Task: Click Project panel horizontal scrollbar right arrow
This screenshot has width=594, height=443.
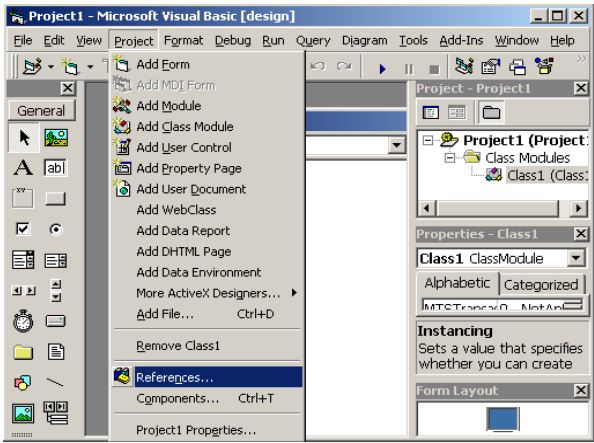Action: [578, 208]
